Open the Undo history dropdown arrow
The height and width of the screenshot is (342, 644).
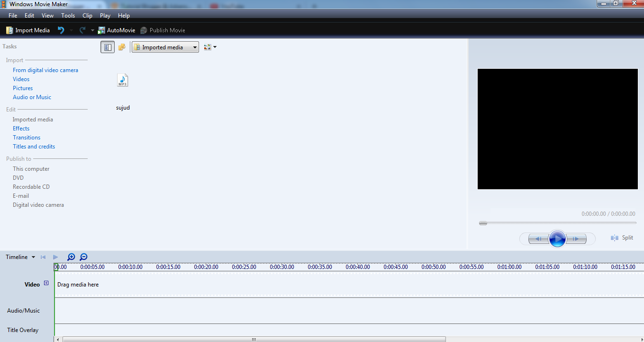pos(71,30)
